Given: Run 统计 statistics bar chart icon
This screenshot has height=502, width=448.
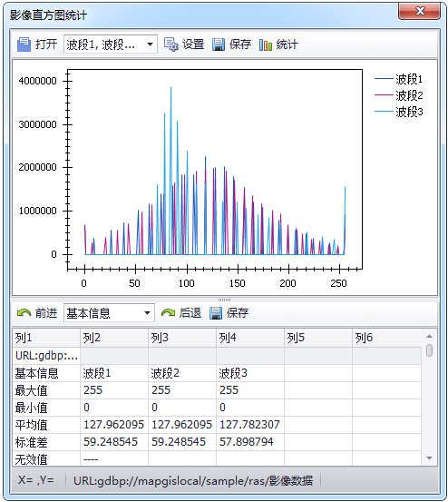Looking at the screenshot, I should tap(266, 44).
